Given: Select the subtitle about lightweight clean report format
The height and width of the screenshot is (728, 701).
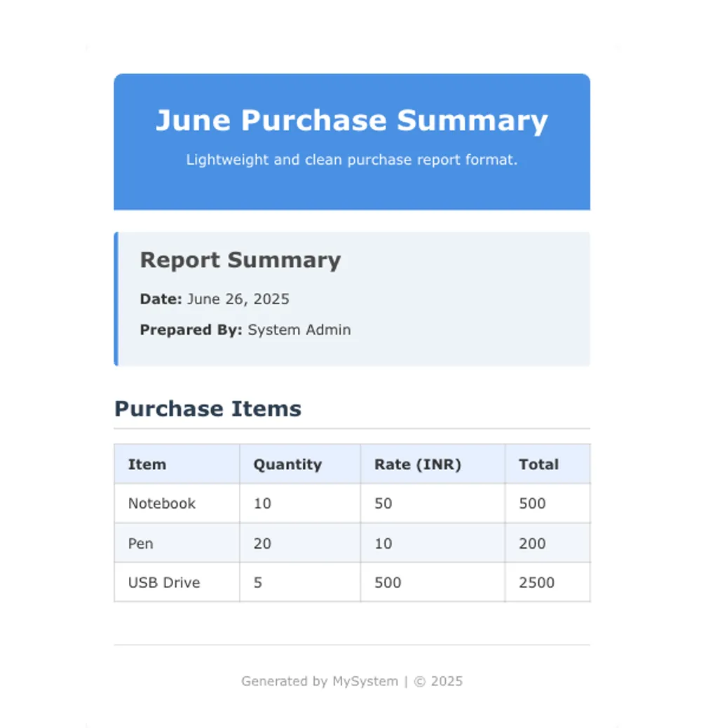Looking at the screenshot, I should 351,160.
